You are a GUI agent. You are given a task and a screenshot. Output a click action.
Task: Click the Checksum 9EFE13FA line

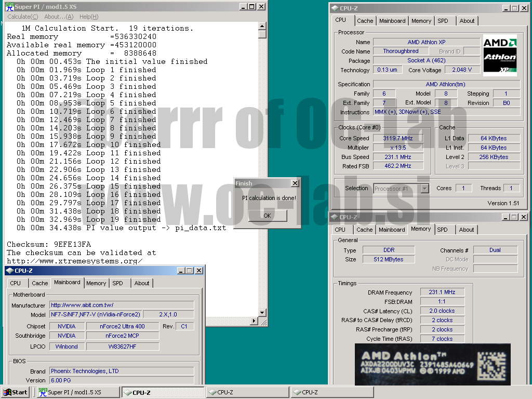(x=49, y=244)
